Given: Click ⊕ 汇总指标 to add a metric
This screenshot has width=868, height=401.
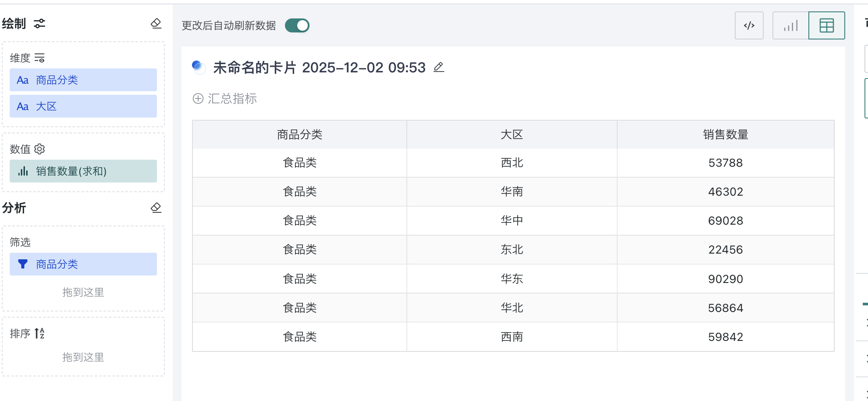Looking at the screenshot, I should [x=224, y=99].
